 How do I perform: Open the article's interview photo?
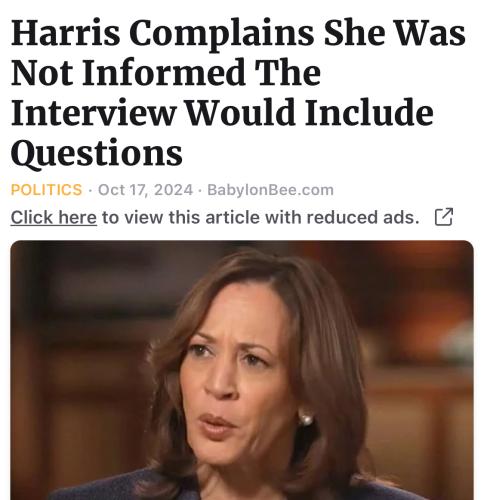[242, 370]
